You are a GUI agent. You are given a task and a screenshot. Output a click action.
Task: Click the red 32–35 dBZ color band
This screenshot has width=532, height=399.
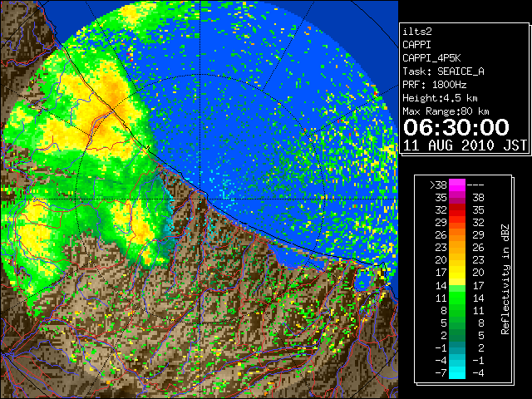click(x=457, y=210)
